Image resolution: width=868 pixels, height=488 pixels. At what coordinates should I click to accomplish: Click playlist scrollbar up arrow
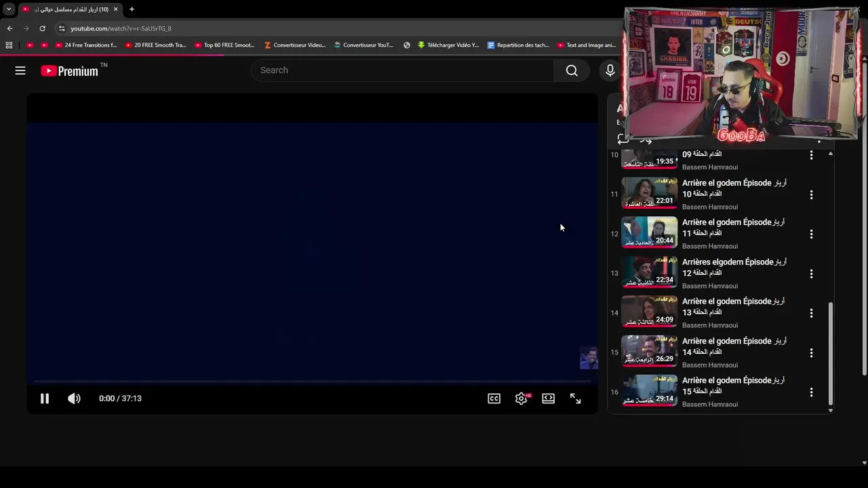point(830,153)
